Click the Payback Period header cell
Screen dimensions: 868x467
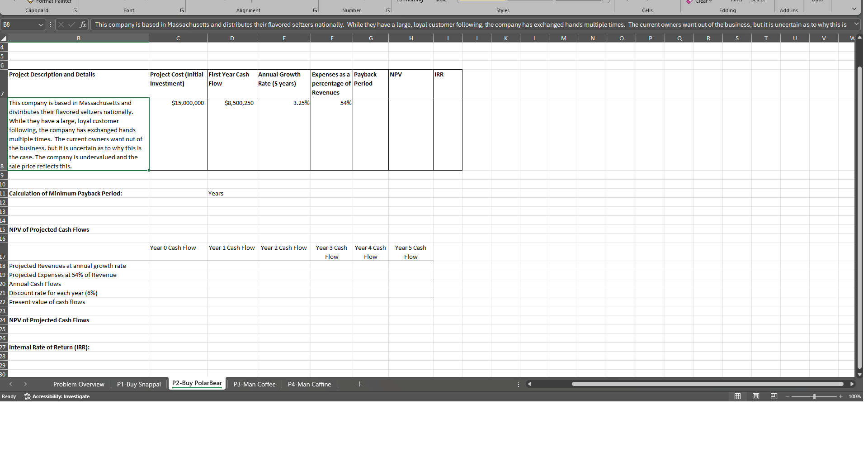tap(371, 84)
